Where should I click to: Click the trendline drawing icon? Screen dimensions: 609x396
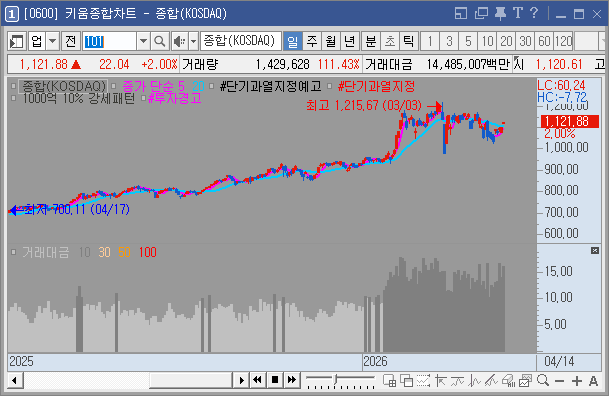coord(491,381)
